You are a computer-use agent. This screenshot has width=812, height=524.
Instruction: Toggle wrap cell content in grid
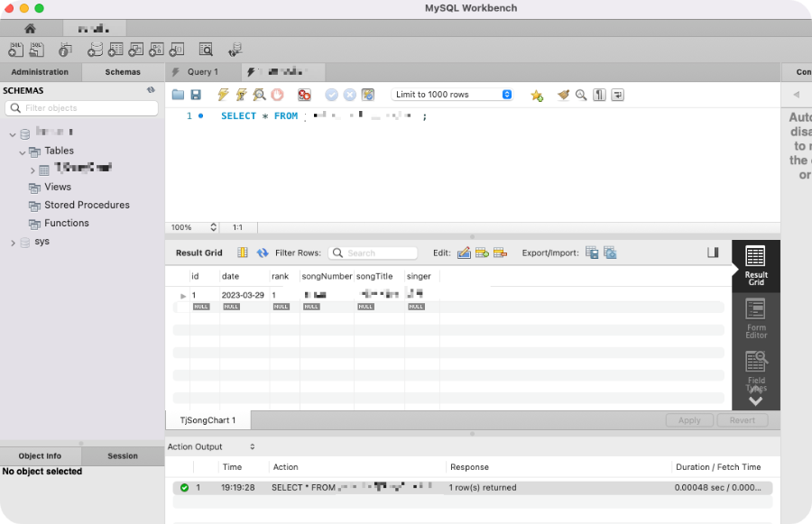[243, 253]
